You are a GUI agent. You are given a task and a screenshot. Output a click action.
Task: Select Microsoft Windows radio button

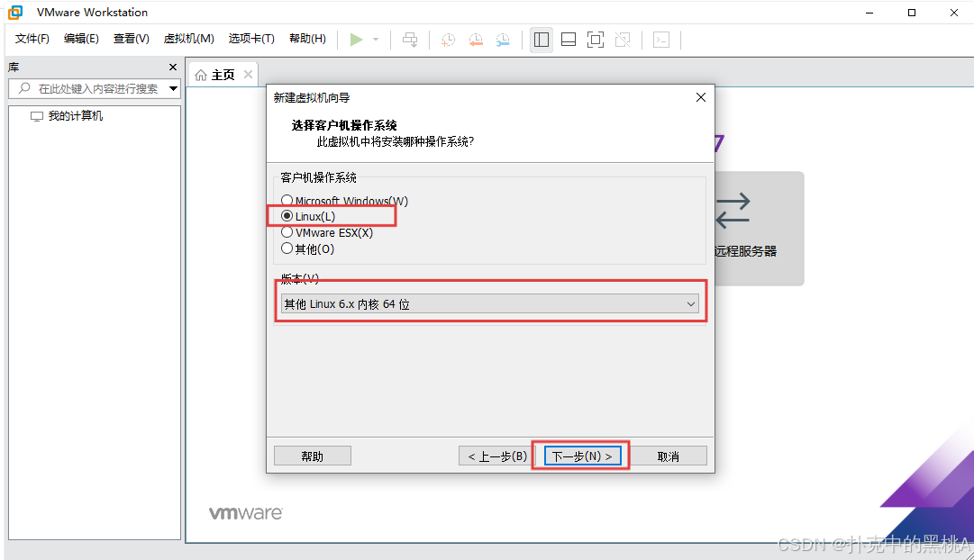[287, 201]
